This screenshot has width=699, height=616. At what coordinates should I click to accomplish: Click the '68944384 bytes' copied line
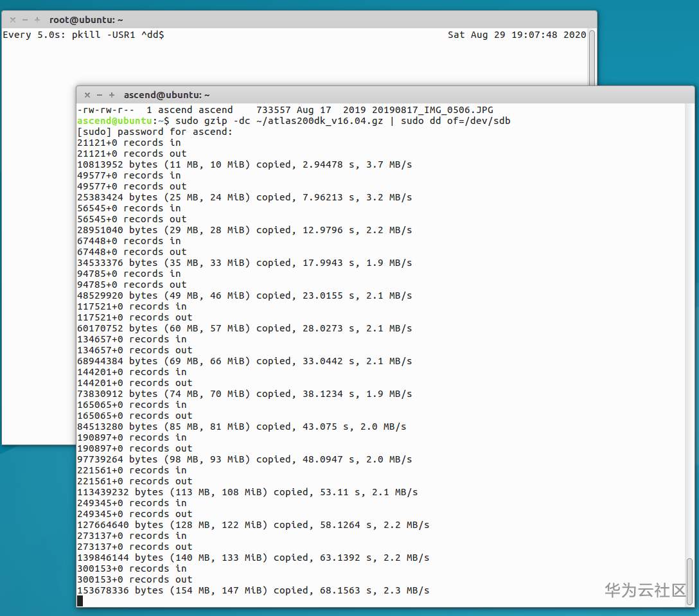(244, 361)
